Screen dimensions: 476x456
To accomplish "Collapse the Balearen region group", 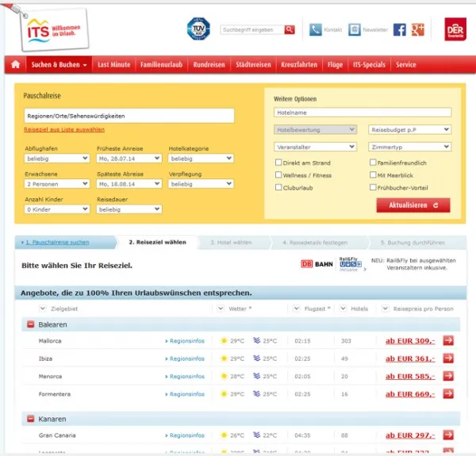I will point(30,324).
